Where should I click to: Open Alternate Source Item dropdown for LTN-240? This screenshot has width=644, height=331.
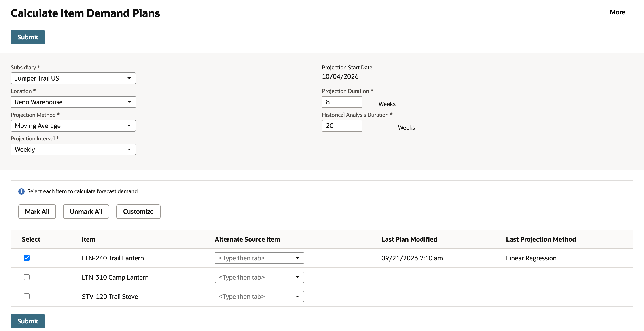pyautogui.click(x=259, y=258)
